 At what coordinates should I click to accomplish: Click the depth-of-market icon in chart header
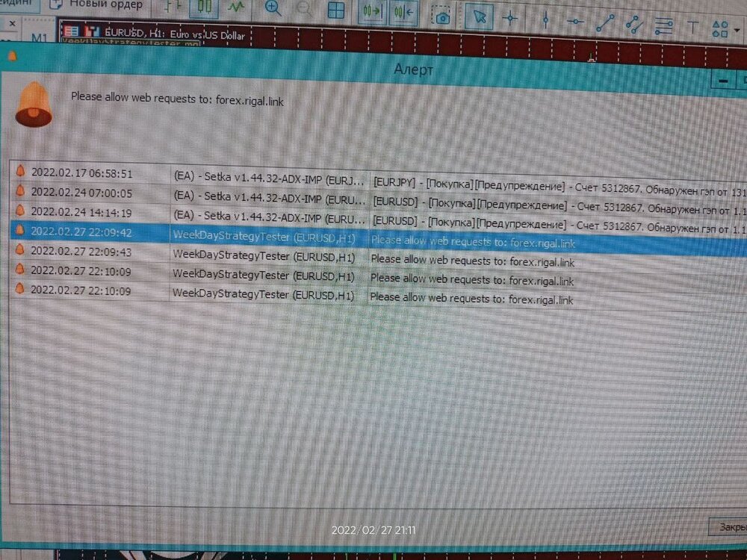coord(72,31)
